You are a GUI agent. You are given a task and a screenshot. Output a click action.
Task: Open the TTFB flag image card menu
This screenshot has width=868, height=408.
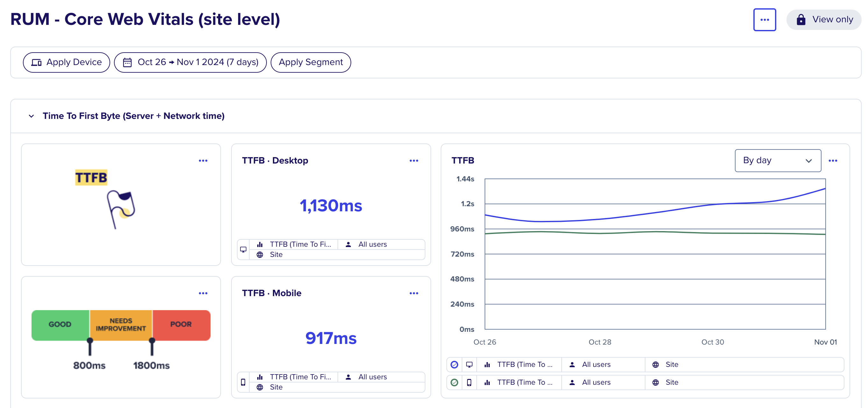[x=203, y=161]
